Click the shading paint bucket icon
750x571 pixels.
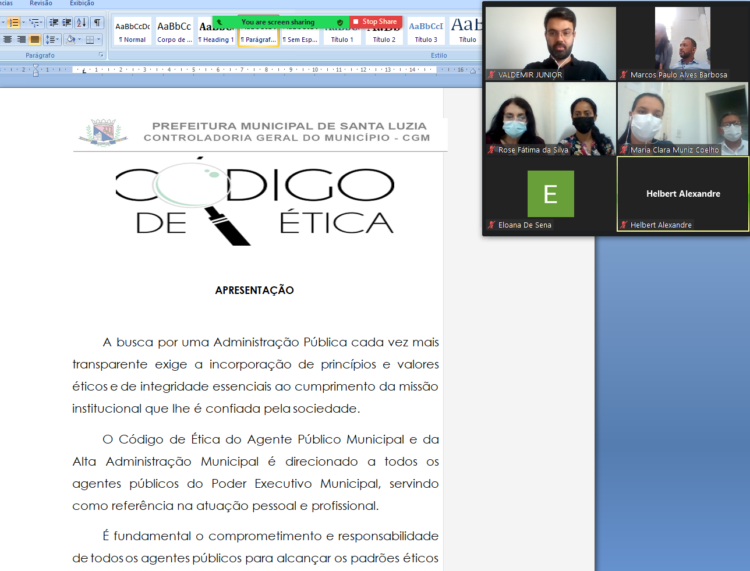(x=71, y=40)
